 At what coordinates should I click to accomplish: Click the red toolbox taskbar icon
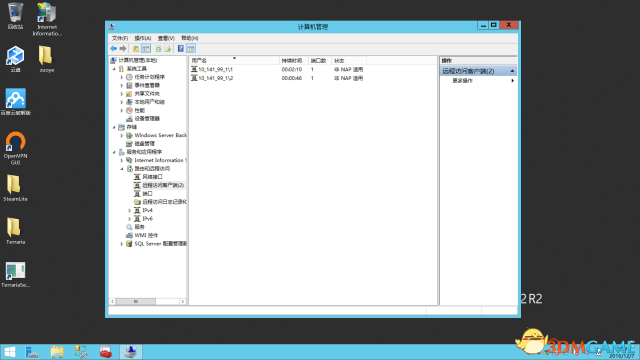tap(106, 352)
